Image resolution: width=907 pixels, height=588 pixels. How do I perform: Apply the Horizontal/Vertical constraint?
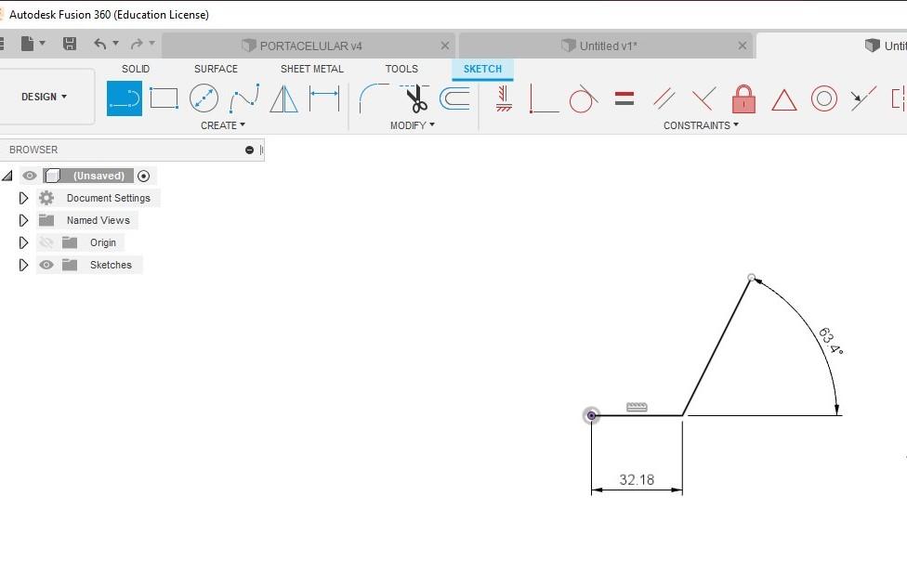click(504, 98)
